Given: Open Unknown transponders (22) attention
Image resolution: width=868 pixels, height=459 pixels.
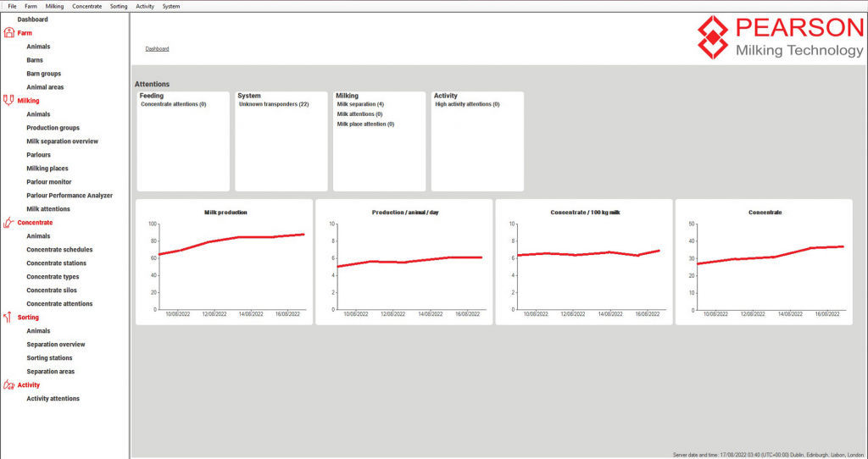Looking at the screenshot, I should click(x=273, y=104).
